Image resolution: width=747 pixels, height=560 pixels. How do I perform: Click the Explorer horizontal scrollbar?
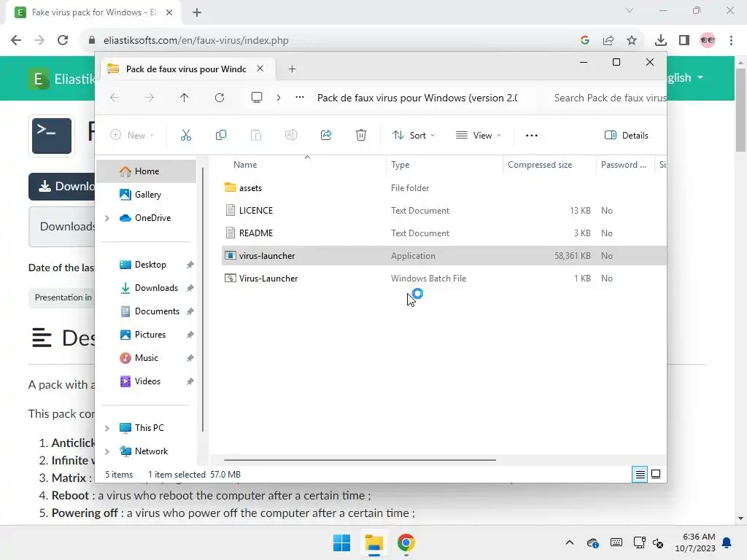click(360, 460)
